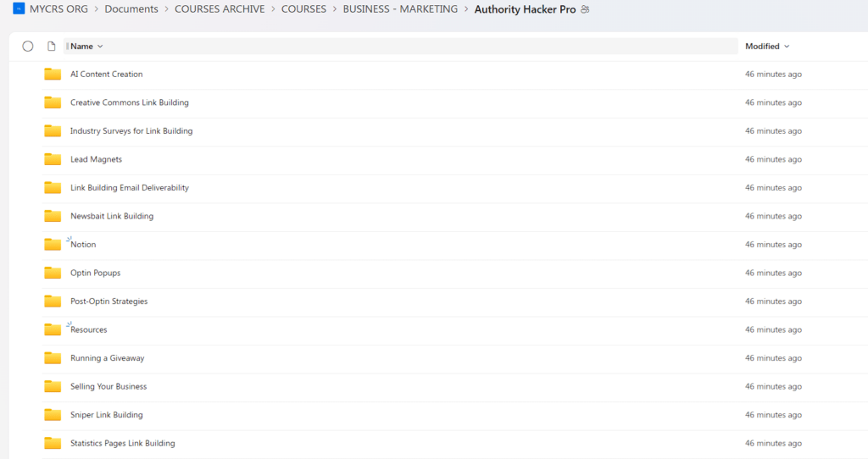
Task: Click the modified time of Notion row
Action: coord(773,245)
